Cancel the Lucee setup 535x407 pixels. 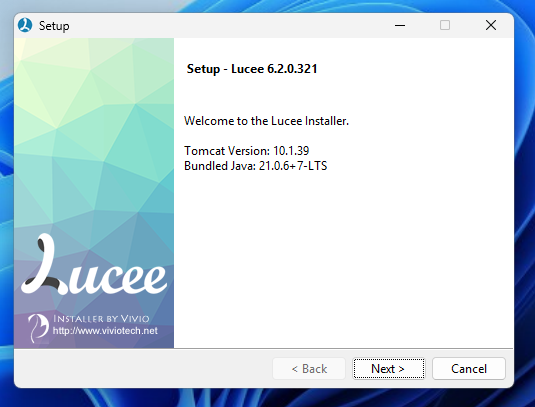pyautogui.click(x=468, y=368)
